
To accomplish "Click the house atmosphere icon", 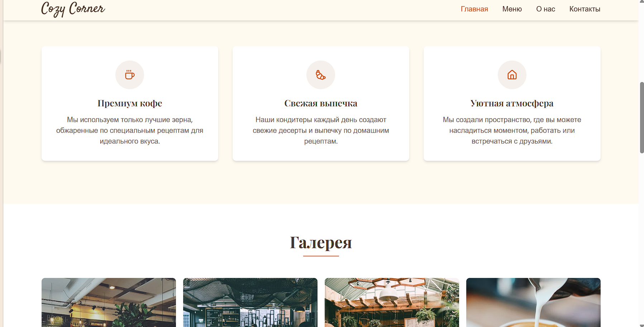I will point(512,75).
